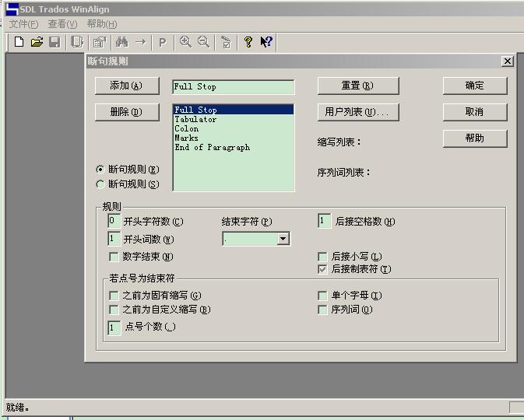Open the 查看(V) menu

62,24
